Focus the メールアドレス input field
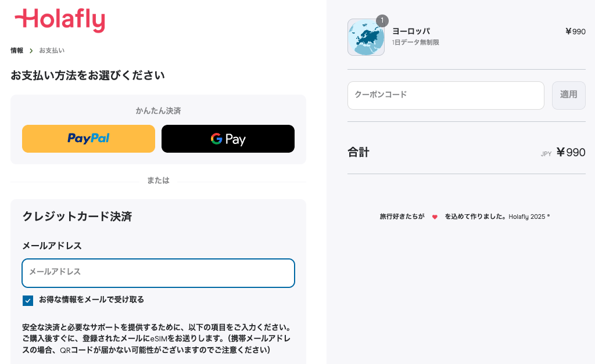595x364 pixels. pos(158,273)
